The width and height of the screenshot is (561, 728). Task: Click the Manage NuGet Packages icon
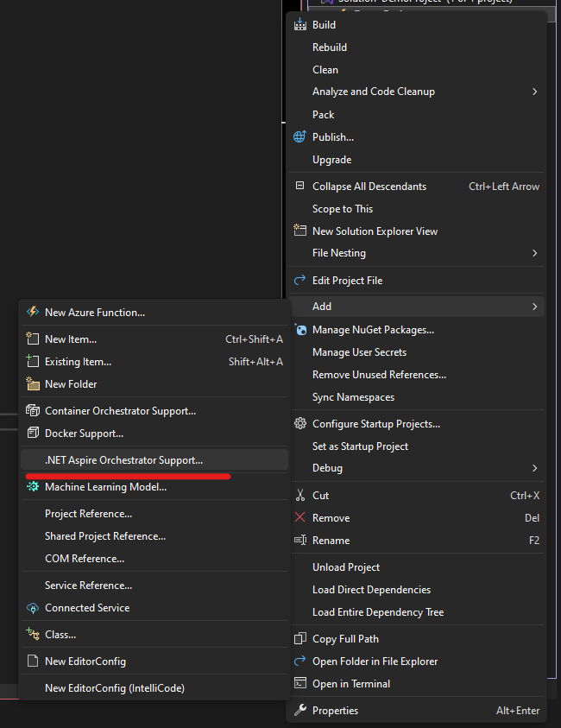(299, 330)
